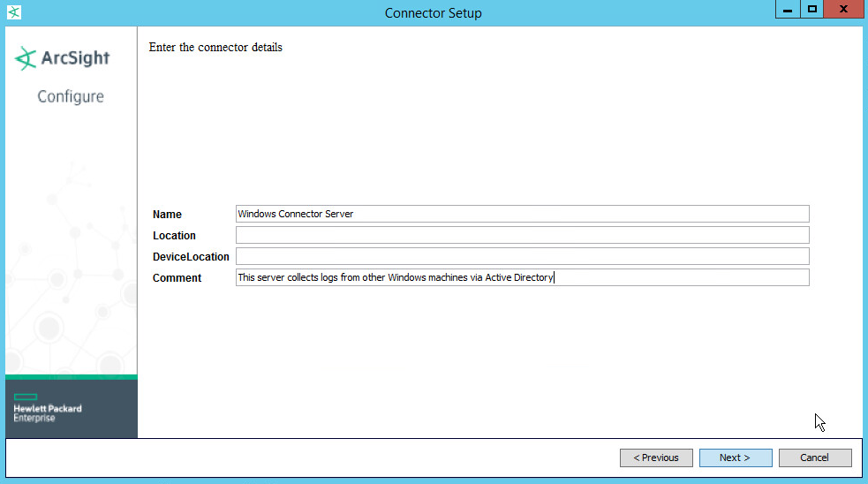Click the Name field label
The width and height of the screenshot is (868, 484).
tap(167, 215)
